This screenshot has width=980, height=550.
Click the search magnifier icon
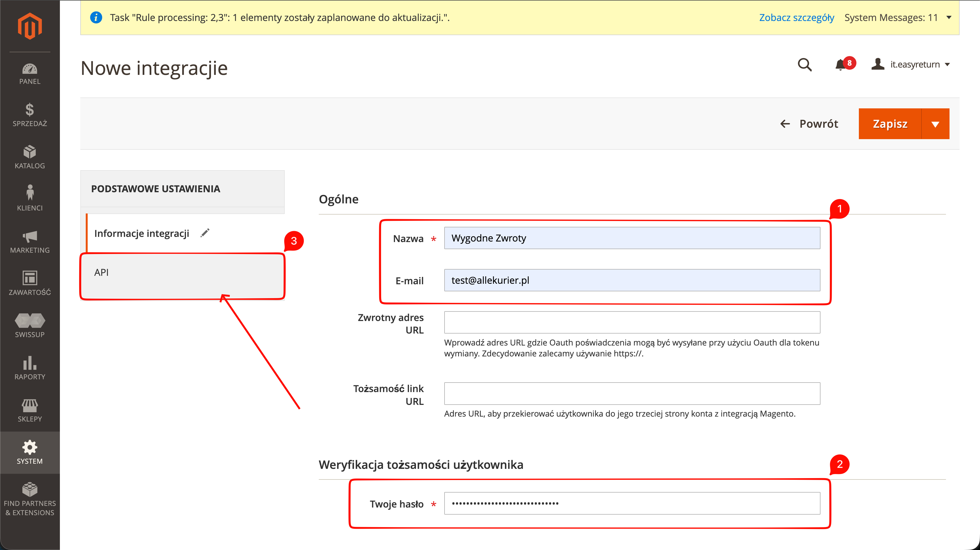(x=805, y=65)
